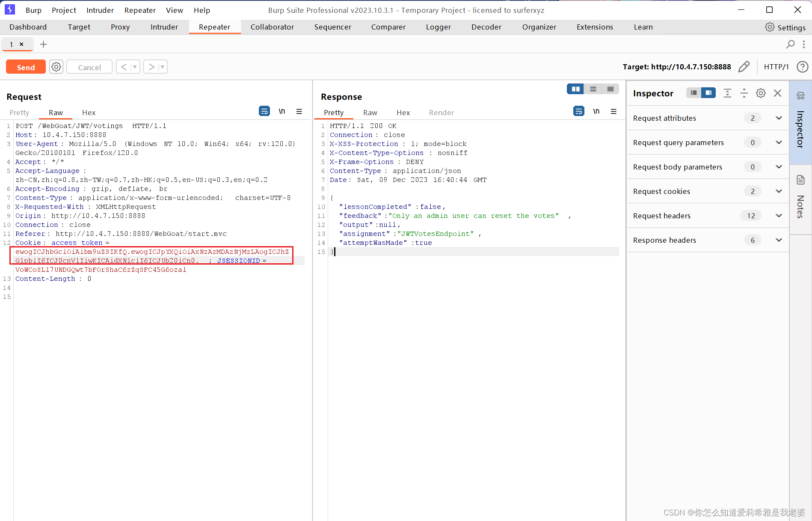Switch to the Decoder tab
Screen dimensions: 812x521
[x=486, y=27]
